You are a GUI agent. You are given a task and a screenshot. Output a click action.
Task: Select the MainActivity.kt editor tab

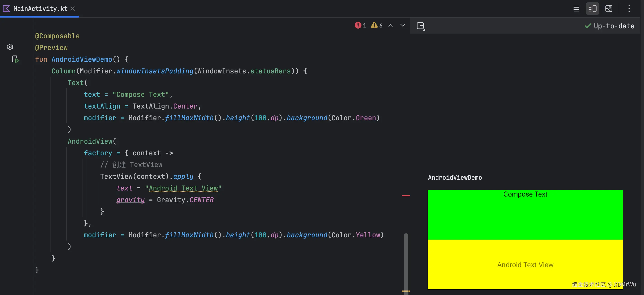tap(40, 9)
